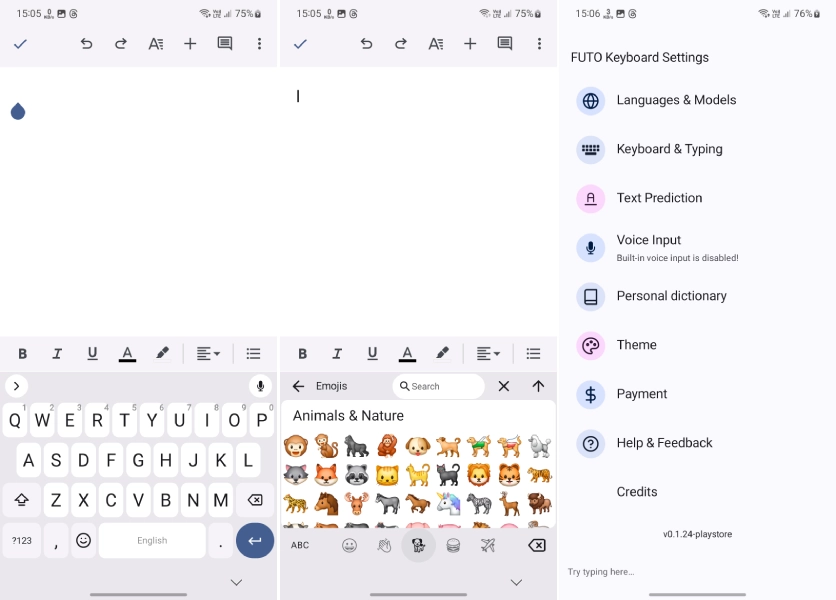Select the fox face emoji
The image size is (836, 600).
(326, 475)
